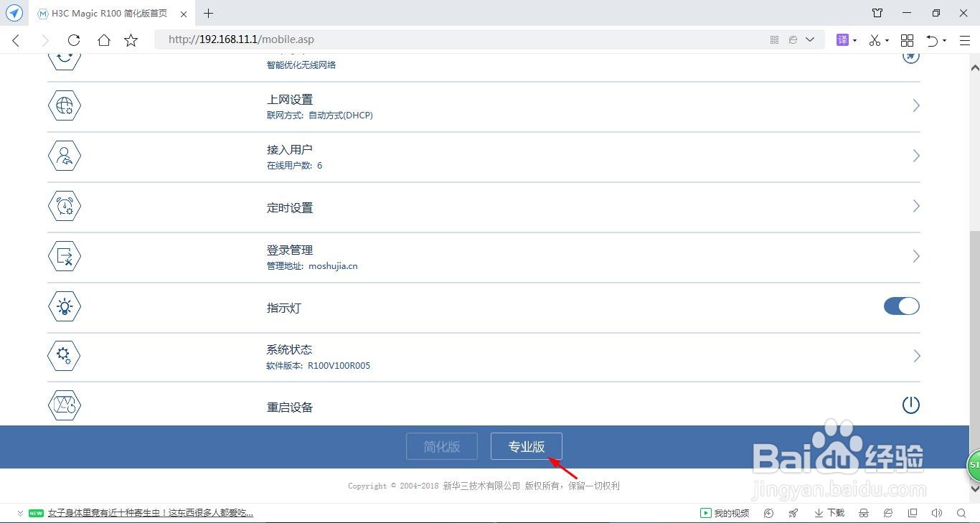Screen dimensions: 980x523
Task: Open 定时设置 via its clock icon
Action: tap(64, 206)
